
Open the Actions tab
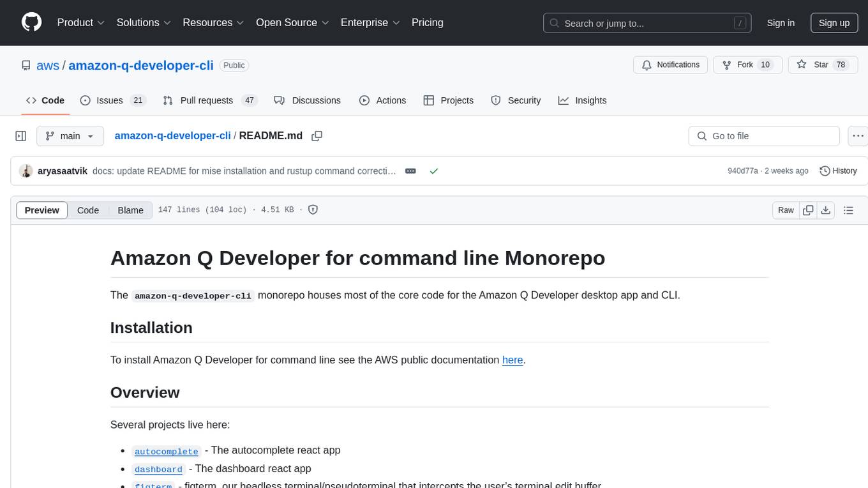pos(382,100)
